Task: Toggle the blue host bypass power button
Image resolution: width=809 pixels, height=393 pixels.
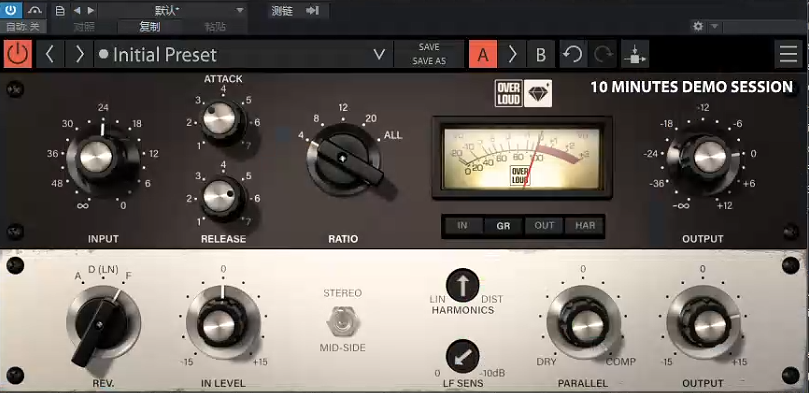Action: (11, 10)
